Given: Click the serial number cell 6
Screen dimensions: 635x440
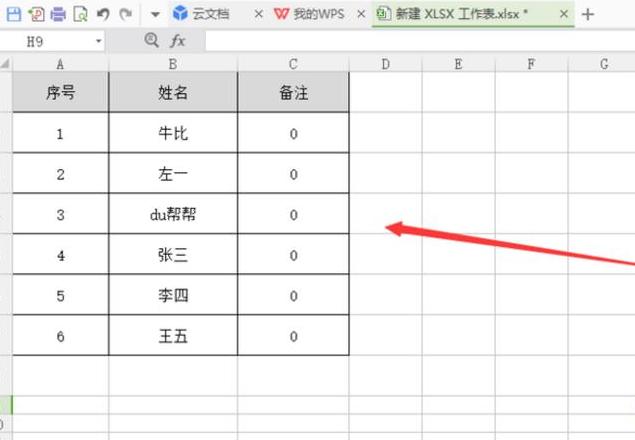Looking at the screenshot, I should [x=60, y=335].
